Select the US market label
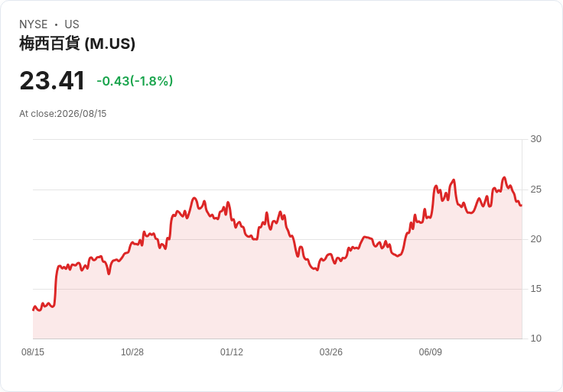The width and height of the screenshot is (563, 392). coord(72,24)
